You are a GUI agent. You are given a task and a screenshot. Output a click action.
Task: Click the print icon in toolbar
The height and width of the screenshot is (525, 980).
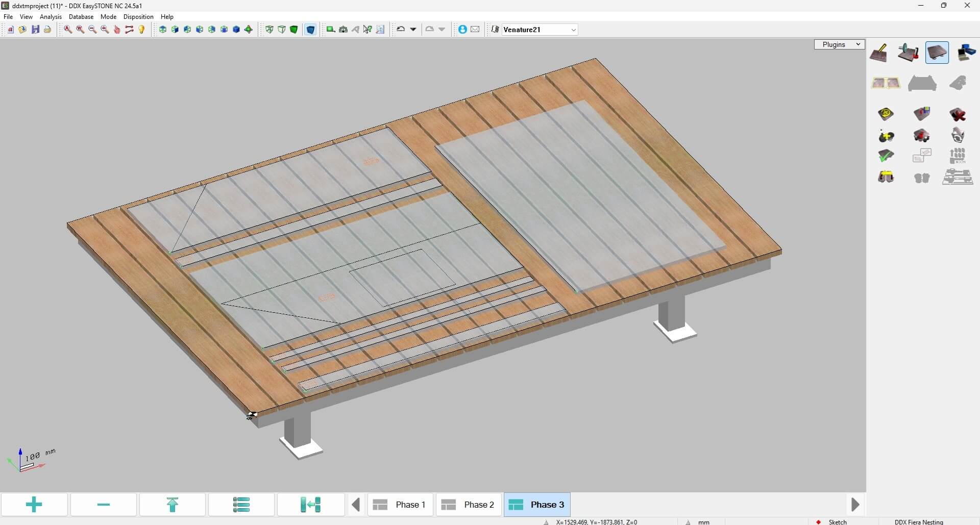47,30
